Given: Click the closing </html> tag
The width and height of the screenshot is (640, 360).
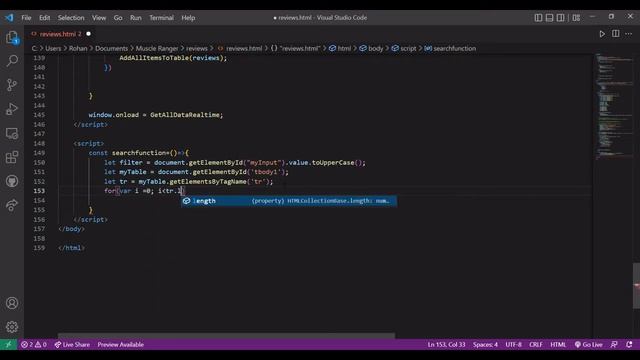Looking at the screenshot, I should coord(71,248).
